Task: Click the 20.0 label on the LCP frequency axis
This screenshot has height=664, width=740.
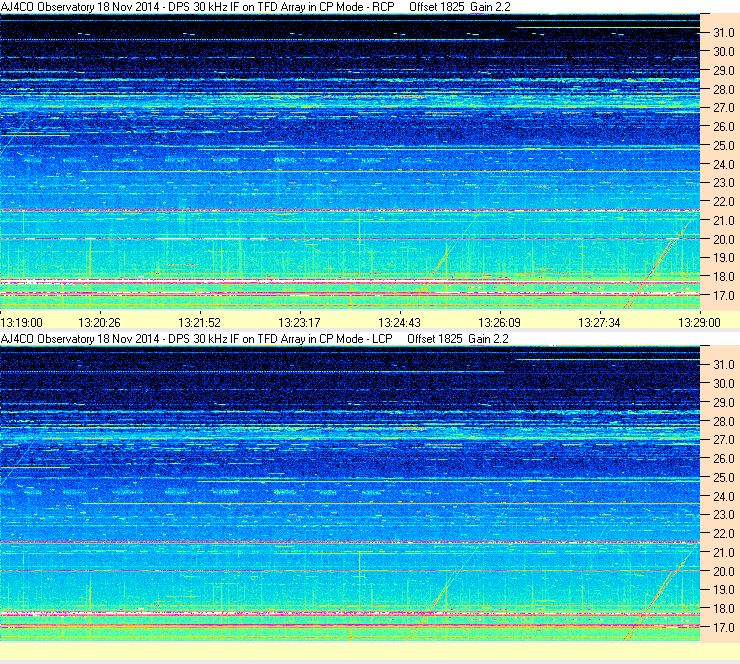Action: tap(723, 572)
